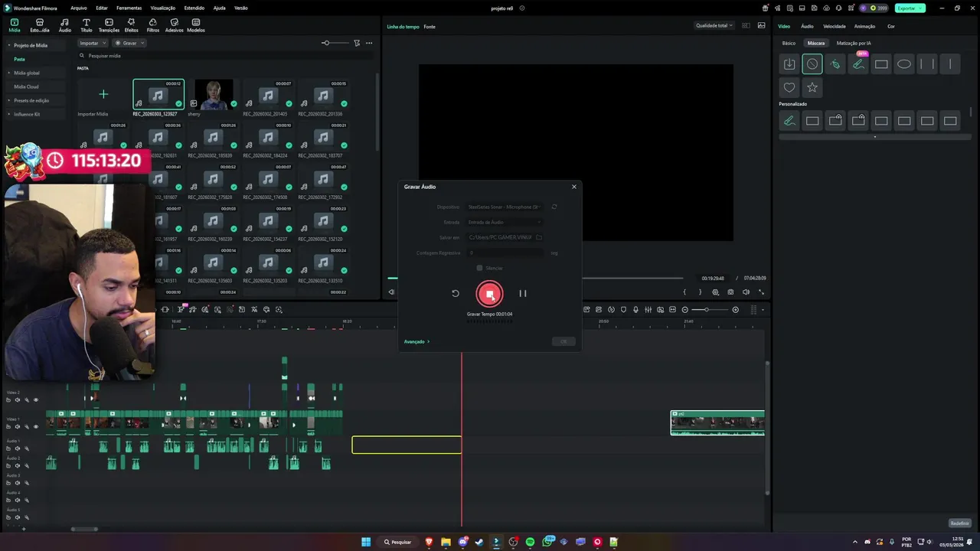This screenshot has width=980, height=551.
Task: Expand the Presets de edição item
Action: (9, 100)
